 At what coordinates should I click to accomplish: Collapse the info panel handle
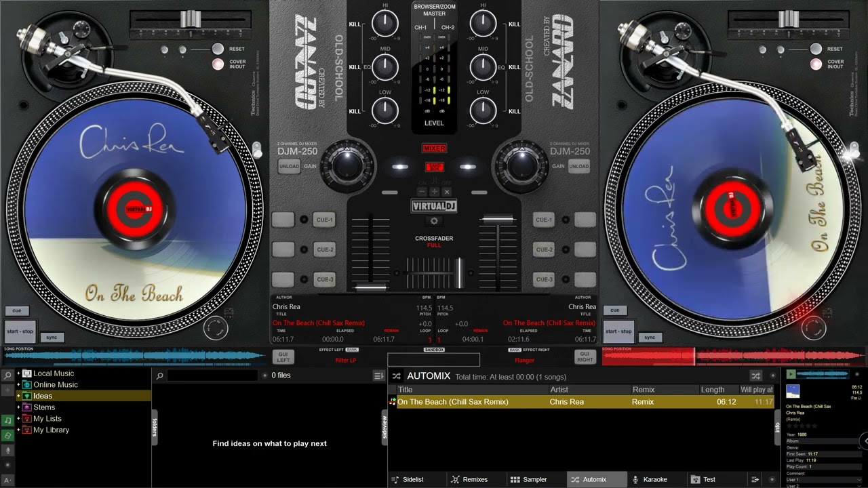coord(777,427)
